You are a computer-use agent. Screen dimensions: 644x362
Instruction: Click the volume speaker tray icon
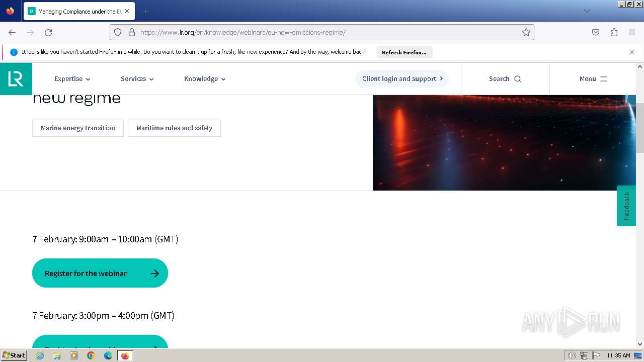tap(572, 355)
